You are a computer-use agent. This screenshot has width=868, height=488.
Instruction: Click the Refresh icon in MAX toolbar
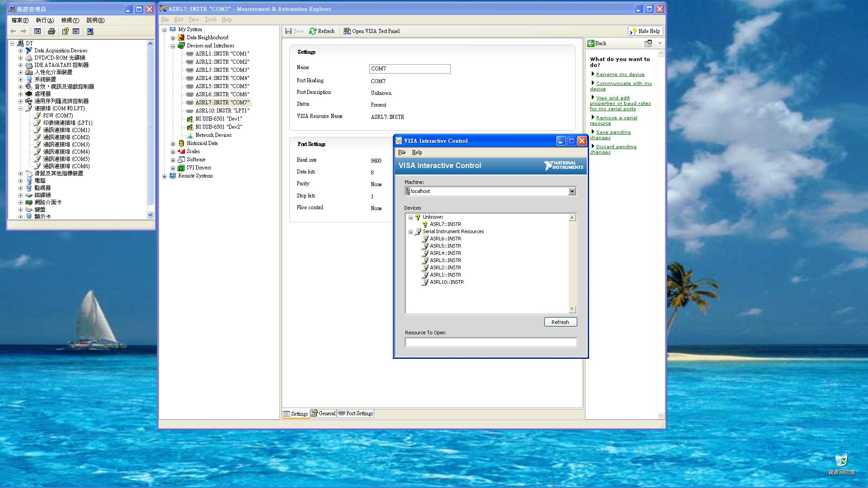(x=313, y=31)
